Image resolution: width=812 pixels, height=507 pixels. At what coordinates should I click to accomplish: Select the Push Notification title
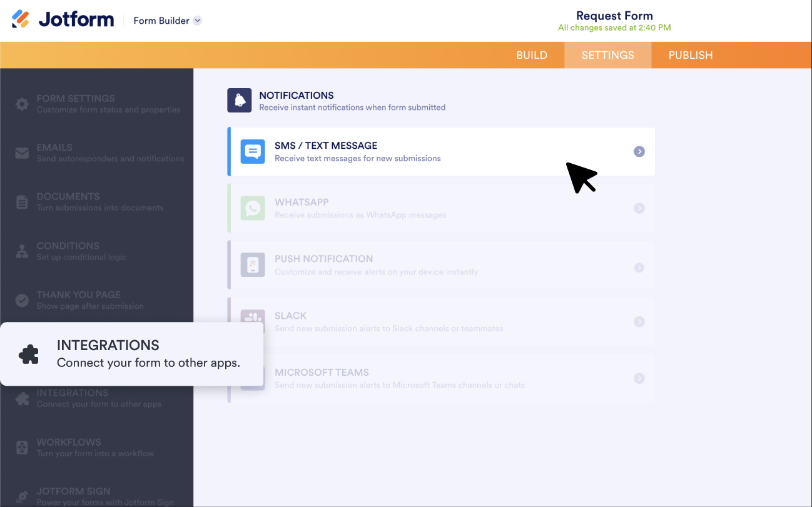pos(323,259)
